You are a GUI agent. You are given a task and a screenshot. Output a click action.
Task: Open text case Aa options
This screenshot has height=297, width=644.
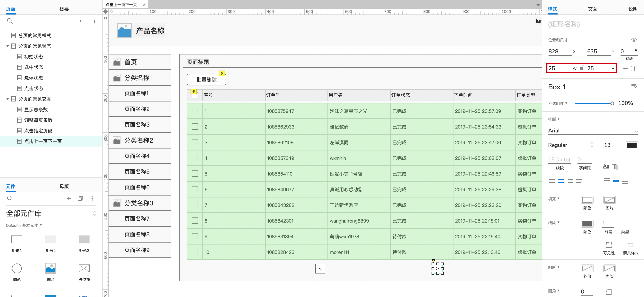coord(606,167)
